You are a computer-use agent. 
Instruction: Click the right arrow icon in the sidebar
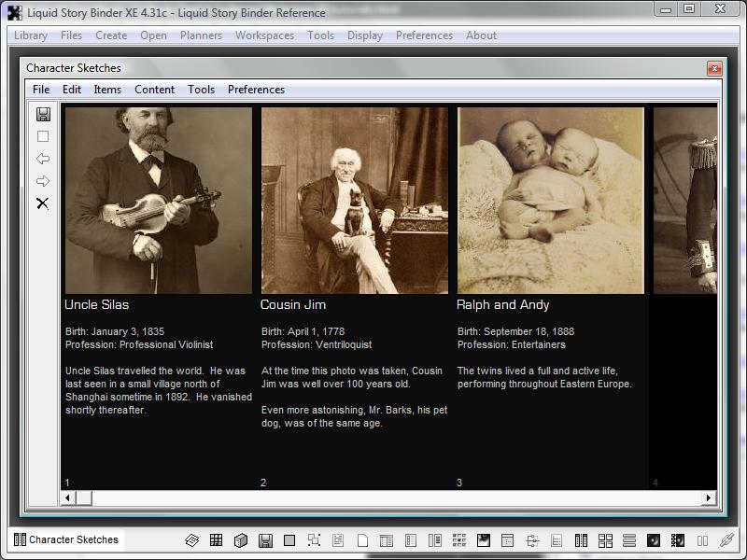point(43,181)
